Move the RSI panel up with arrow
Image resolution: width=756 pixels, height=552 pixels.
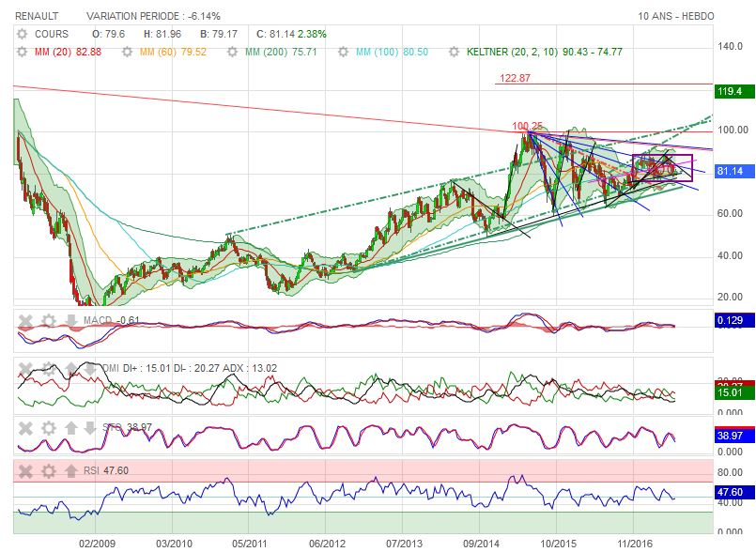tap(70, 471)
